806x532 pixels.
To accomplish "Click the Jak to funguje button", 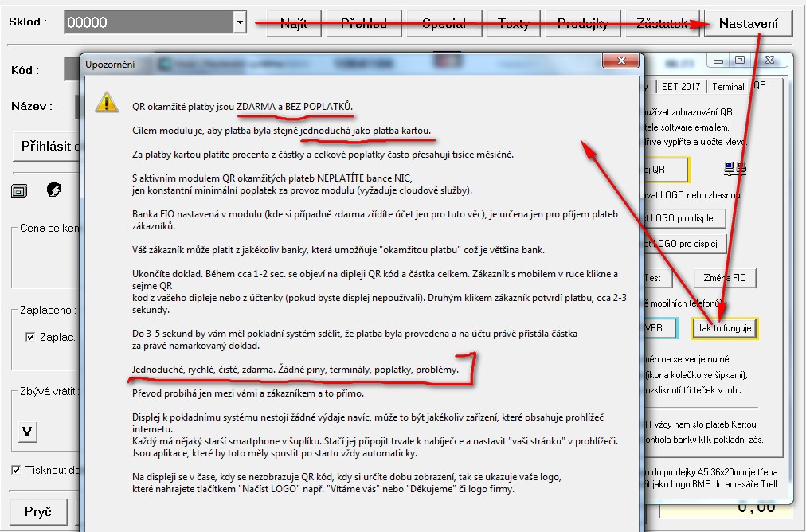I will (725, 328).
